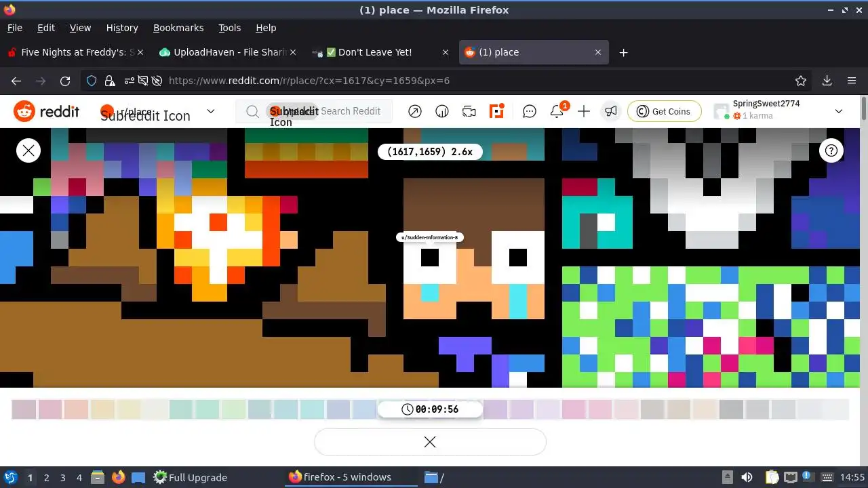Reload the current page
Image resolution: width=868 pixels, height=488 pixels.
65,81
